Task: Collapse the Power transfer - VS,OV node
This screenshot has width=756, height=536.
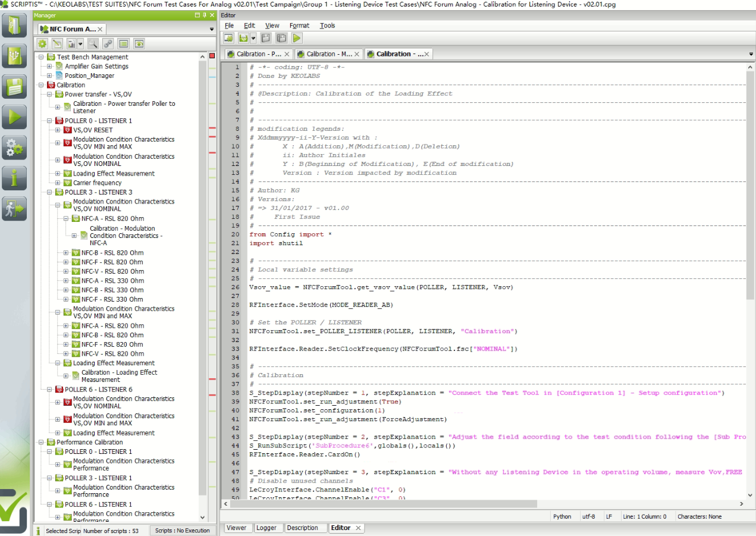Action: tap(49, 94)
